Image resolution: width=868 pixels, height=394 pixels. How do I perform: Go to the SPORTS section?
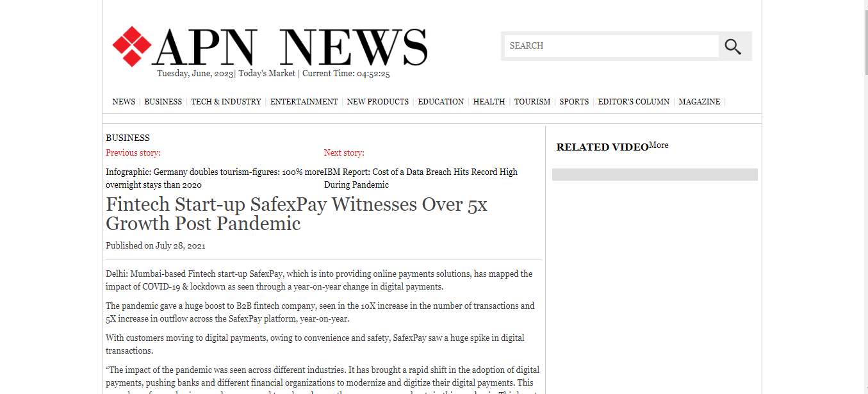coord(573,101)
